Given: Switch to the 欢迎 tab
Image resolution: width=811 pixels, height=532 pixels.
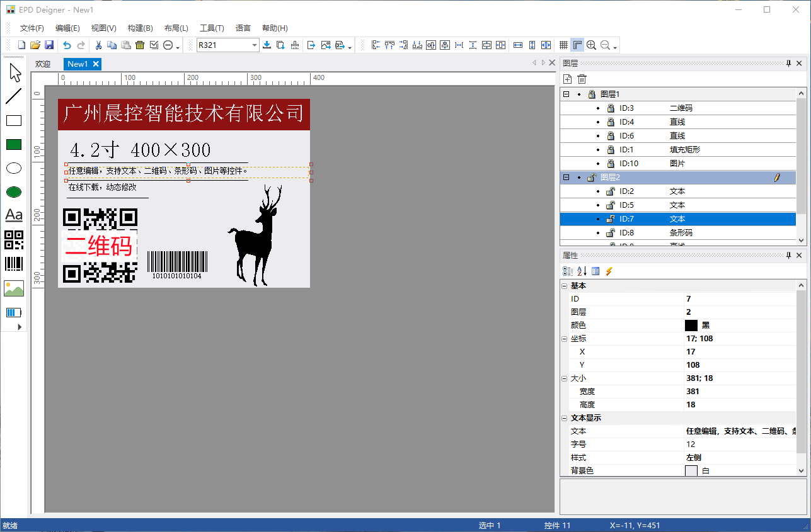Looking at the screenshot, I should coord(43,64).
